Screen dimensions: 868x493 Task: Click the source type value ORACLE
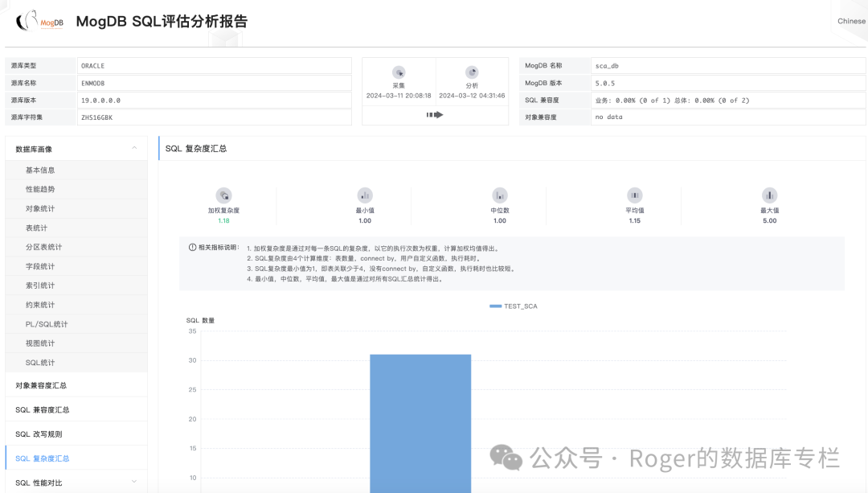coord(93,66)
